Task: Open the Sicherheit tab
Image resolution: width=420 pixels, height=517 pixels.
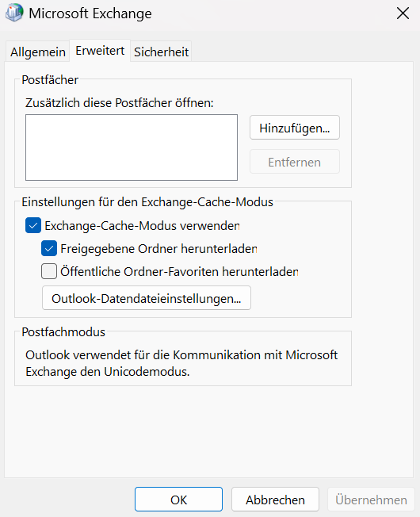Action: pos(161,52)
